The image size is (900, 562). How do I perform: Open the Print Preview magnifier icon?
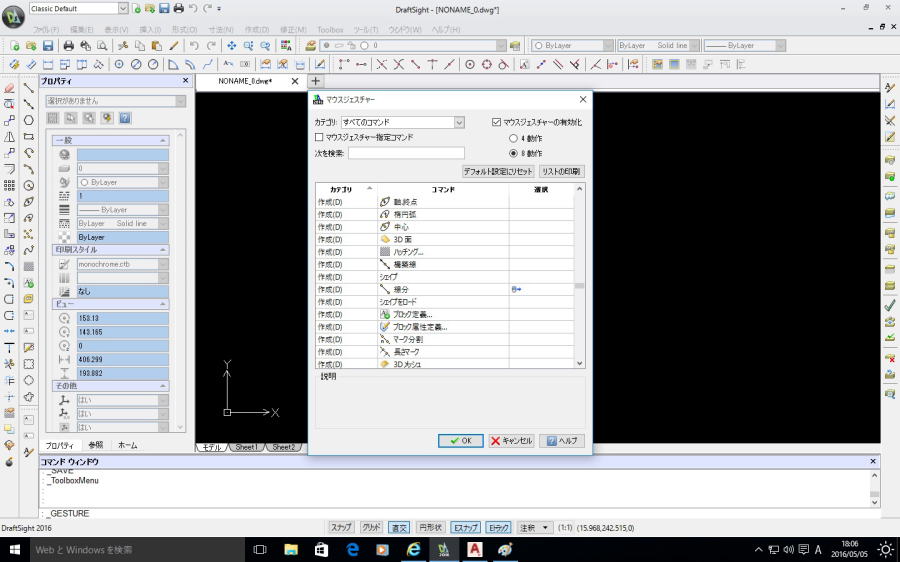coord(102,45)
